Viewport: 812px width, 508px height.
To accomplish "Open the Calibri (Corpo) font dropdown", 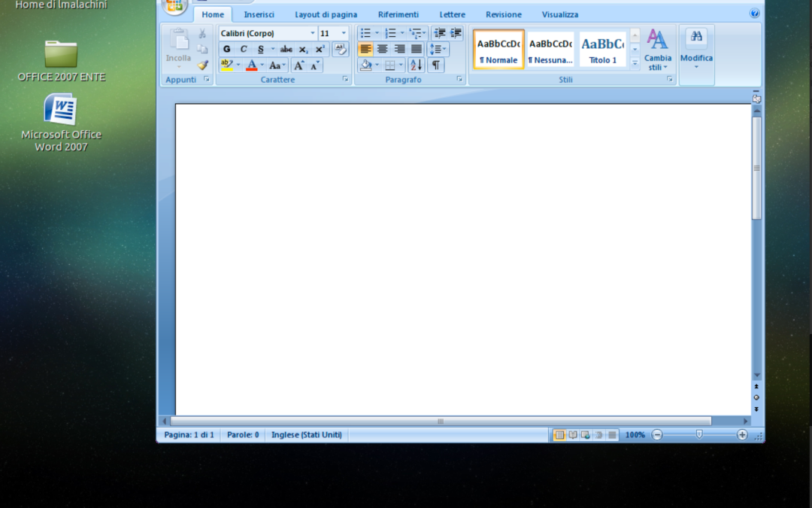I will (x=312, y=33).
